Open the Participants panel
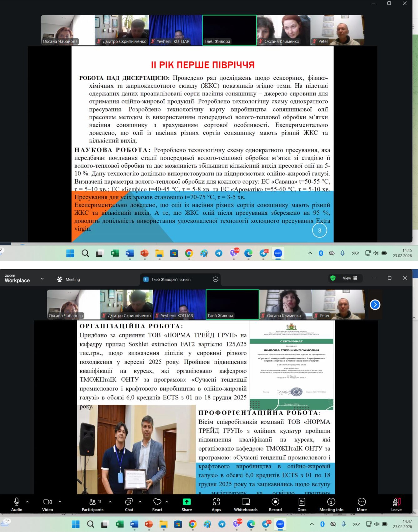Image resolution: width=418 pixels, height=532 pixels. pos(92,505)
